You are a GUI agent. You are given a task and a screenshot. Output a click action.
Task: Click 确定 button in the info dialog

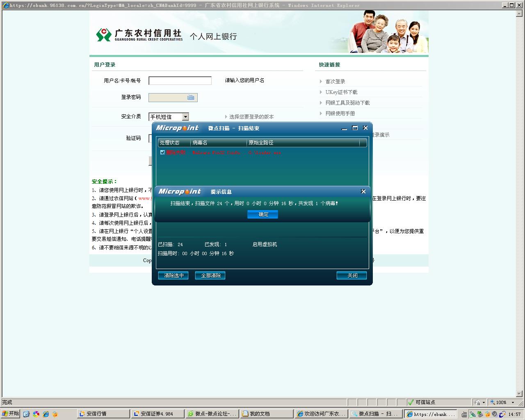click(x=262, y=215)
